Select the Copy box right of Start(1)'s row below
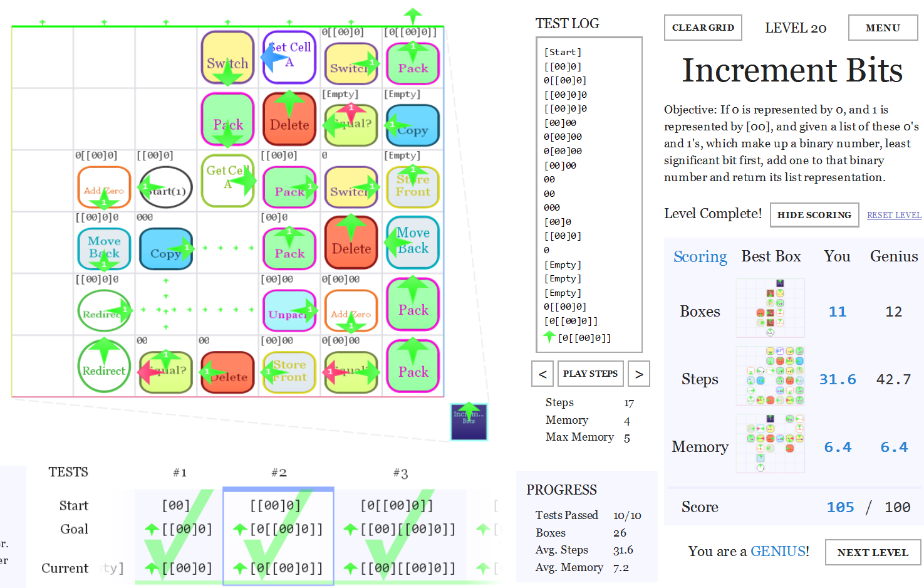This screenshot has width=924, height=588. pos(166,249)
